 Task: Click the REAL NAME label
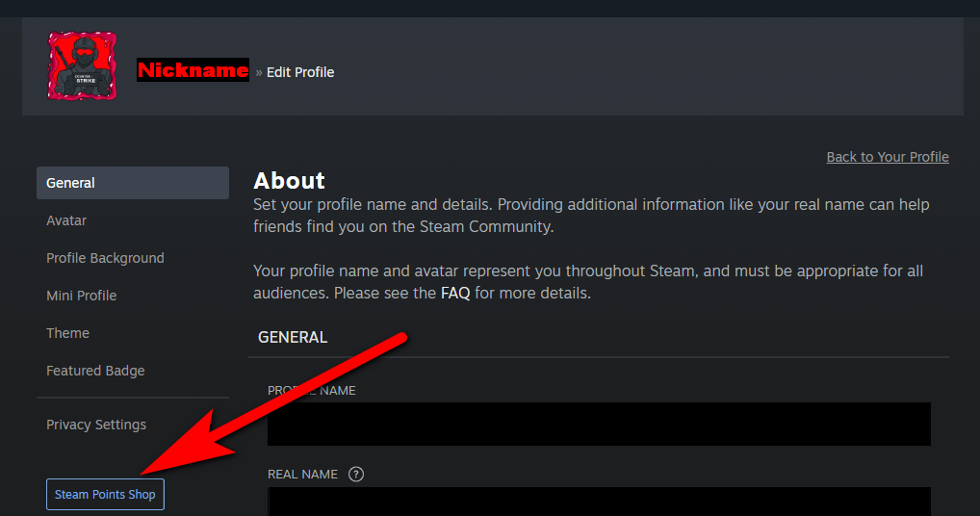(x=302, y=475)
